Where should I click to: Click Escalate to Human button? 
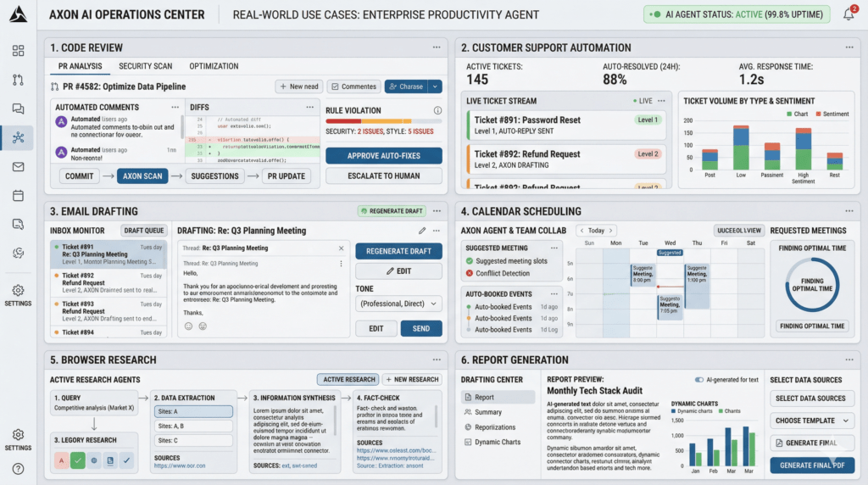[x=384, y=176]
